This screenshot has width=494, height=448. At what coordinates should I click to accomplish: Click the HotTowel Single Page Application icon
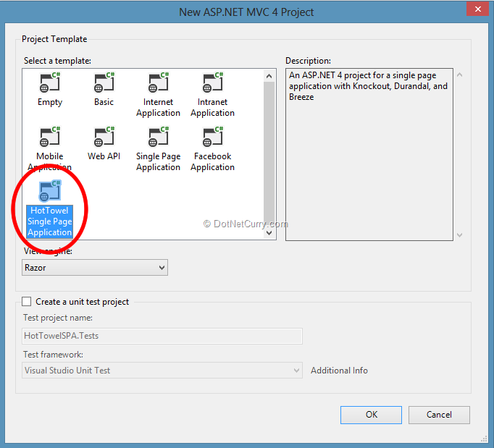point(50,191)
